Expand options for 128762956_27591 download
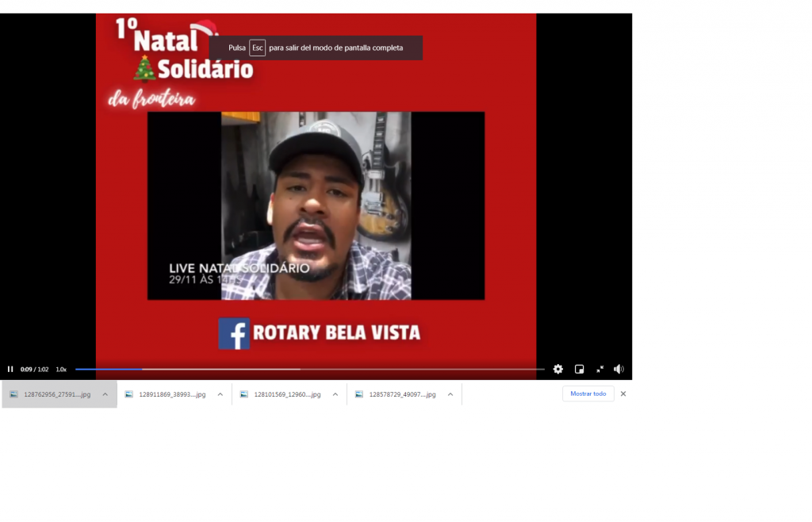 click(105, 394)
